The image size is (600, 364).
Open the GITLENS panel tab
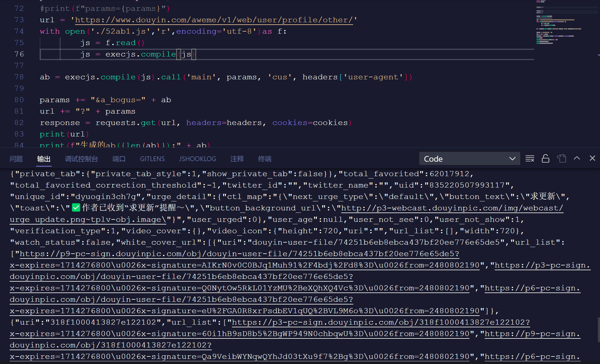coord(152,159)
